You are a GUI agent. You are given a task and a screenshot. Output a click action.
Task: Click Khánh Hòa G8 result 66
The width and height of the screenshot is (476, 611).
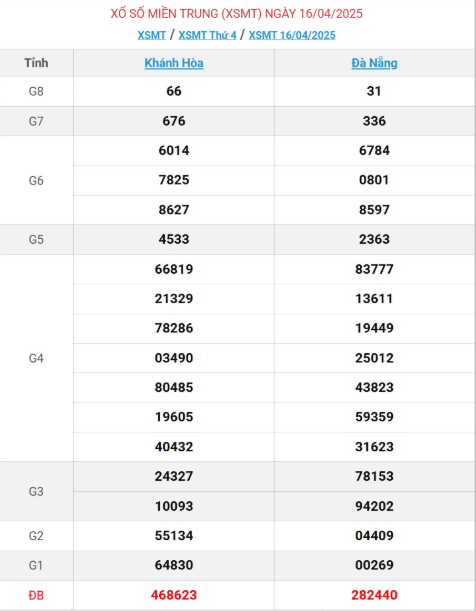(174, 91)
